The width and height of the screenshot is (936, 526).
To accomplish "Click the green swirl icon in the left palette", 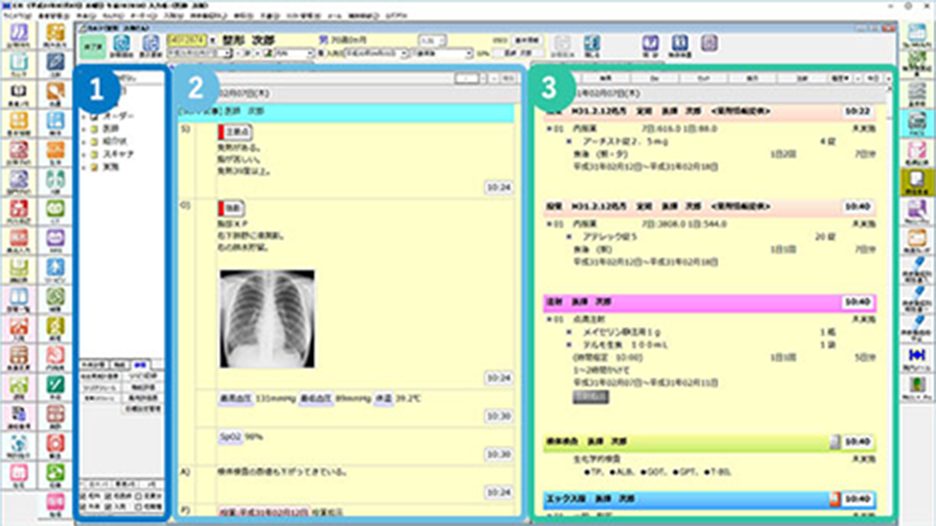I will 56,298.
